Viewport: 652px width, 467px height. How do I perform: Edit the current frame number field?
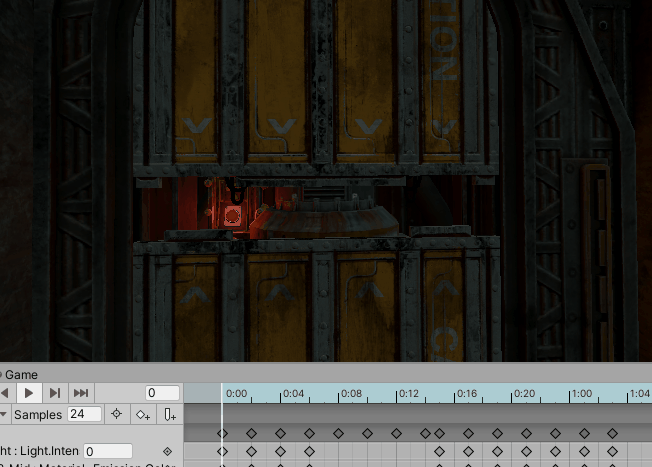[x=163, y=393]
